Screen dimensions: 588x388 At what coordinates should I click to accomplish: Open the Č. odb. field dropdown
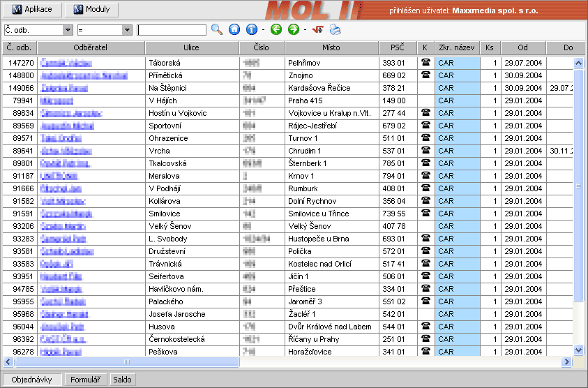[68, 30]
